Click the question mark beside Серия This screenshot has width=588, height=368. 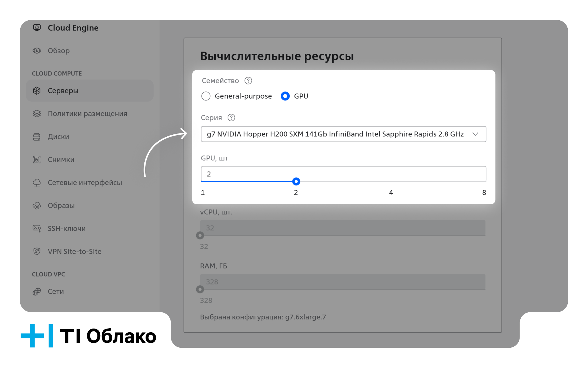[231, 118]
